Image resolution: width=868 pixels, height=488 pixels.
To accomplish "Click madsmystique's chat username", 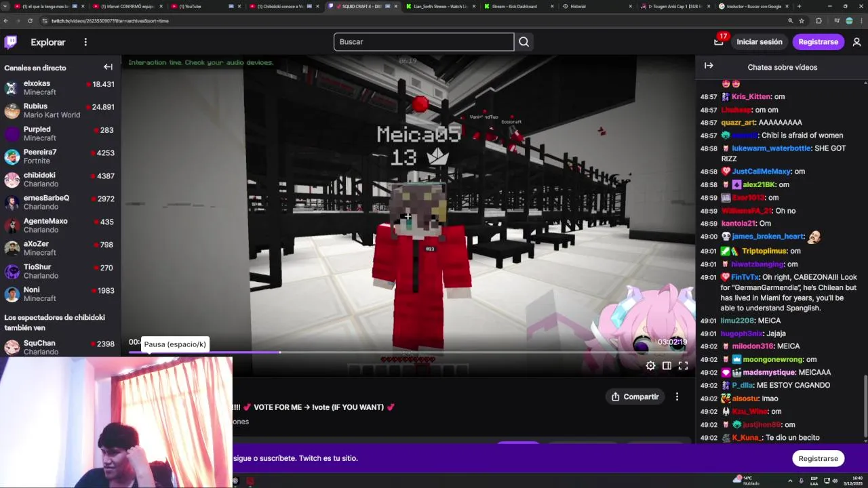I will [x=769, y=372].
